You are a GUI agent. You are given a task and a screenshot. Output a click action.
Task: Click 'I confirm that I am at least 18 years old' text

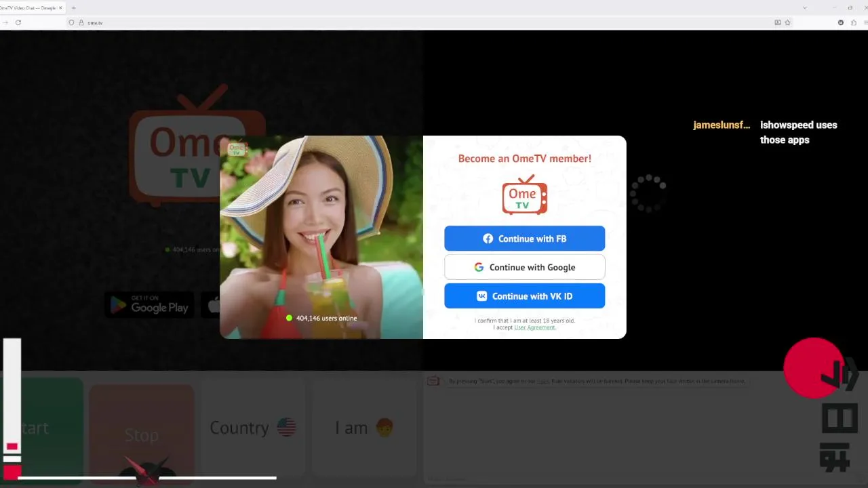524,321
